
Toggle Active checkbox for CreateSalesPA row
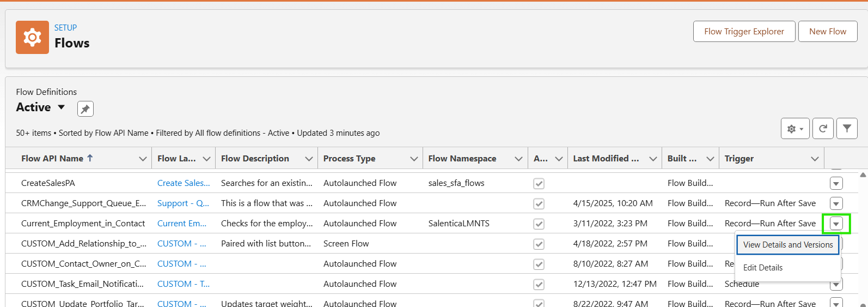539,183
